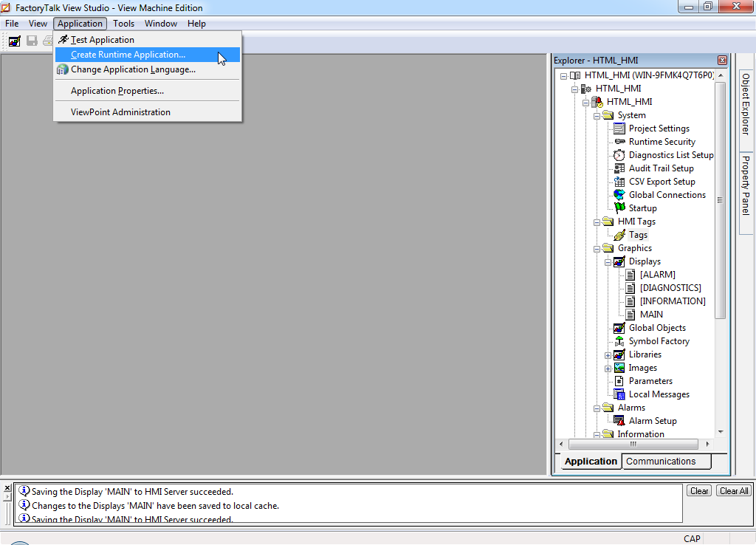Collapse the HMI Tags folder node
The width and height of the screenshot is (756, 545).
tap(597, 222)
